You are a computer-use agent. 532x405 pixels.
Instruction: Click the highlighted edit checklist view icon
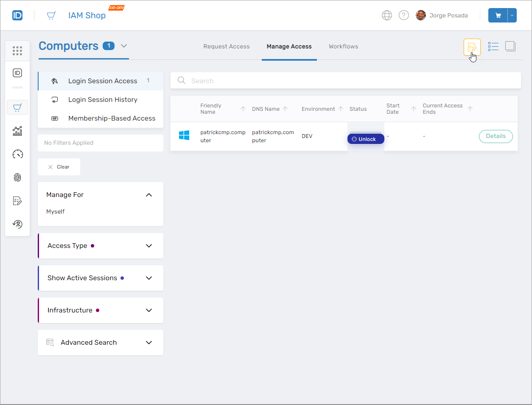click(472, 47)
